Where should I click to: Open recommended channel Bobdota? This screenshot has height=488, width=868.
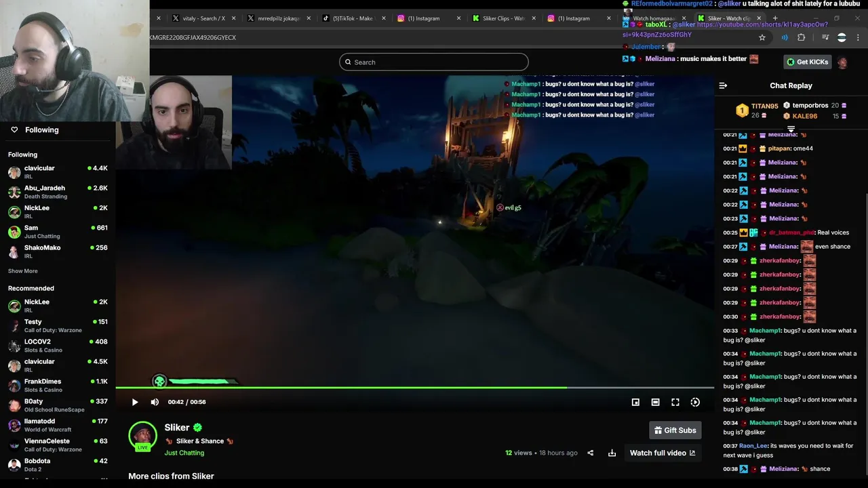[x=58, y=465]
